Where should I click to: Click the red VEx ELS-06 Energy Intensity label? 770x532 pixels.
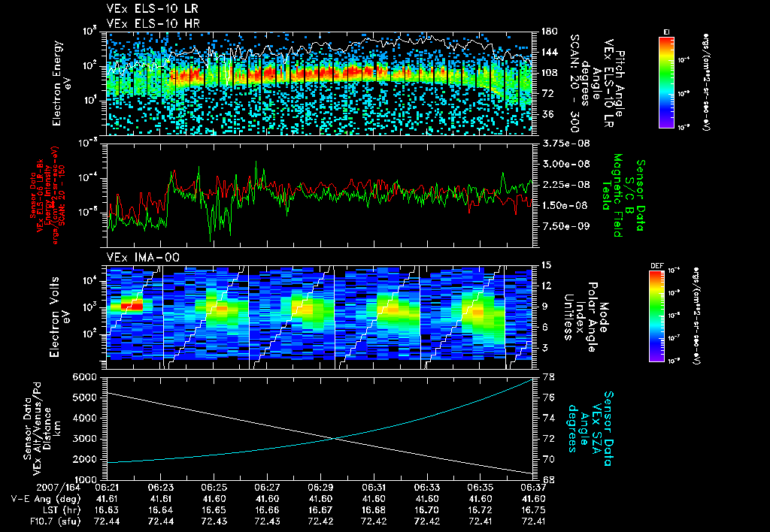click(x=47, y=195)
